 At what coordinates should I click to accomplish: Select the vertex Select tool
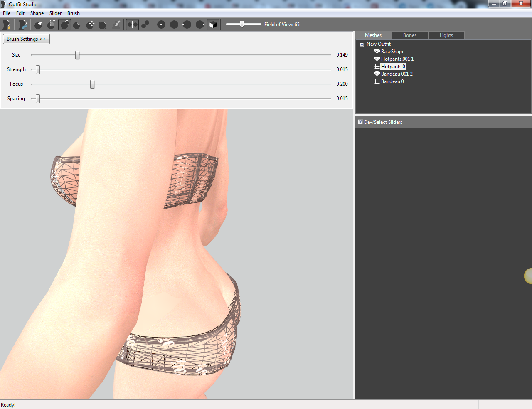click(39, 25)
